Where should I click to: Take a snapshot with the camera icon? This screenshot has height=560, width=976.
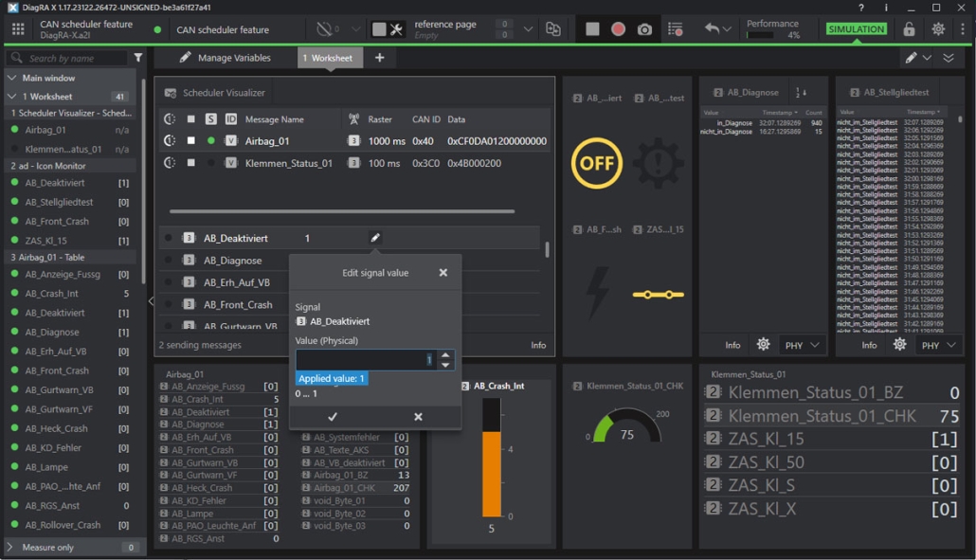(x=645, y=29)
